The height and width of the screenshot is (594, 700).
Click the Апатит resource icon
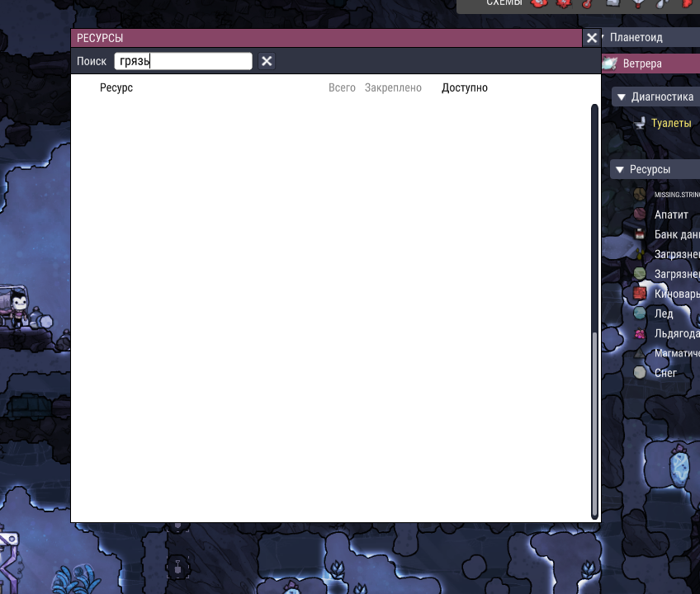pos(640,214)
